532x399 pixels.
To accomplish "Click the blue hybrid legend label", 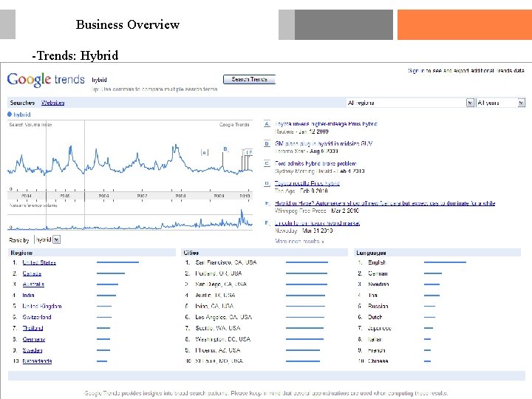I will point(22,115).
